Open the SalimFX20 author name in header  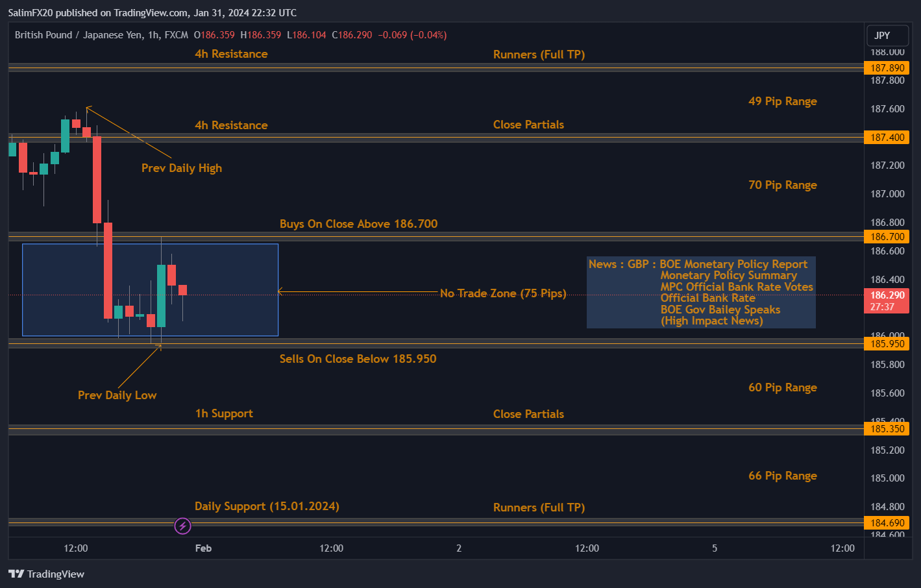[30, 12]
